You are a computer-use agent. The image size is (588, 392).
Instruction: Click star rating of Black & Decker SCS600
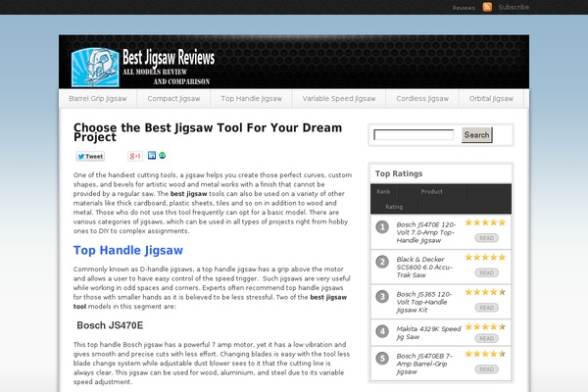pos(486,257)
